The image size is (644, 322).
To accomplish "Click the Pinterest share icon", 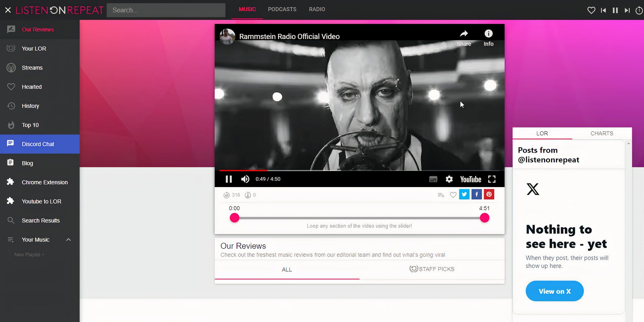I will click(x=489, y=194).
